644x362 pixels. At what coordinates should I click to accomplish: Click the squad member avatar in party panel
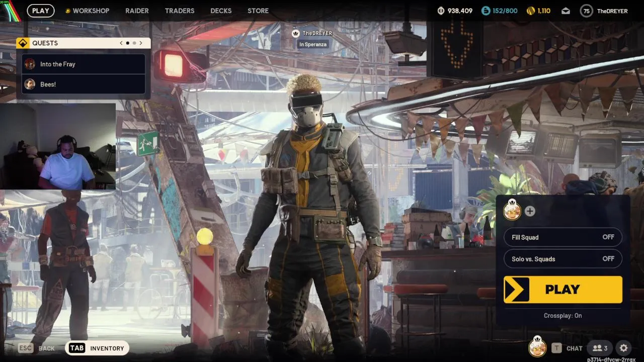click(x=512, y=211)
